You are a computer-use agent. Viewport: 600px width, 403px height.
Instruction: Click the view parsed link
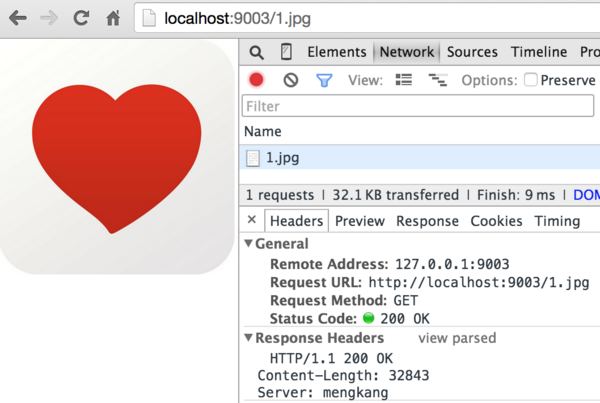[456, 338]
